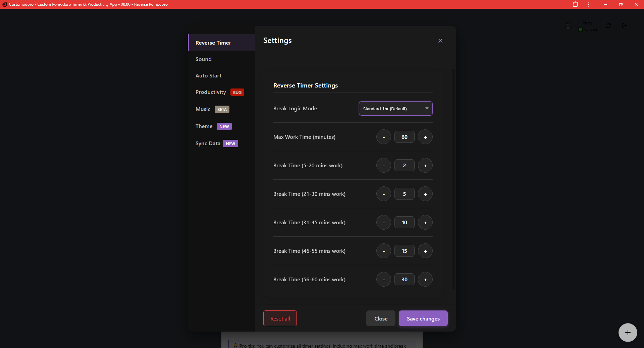Edit the 46-55 mins break value field
The height and width of the screenshot is (348, 644).
[x=405, y=251]
